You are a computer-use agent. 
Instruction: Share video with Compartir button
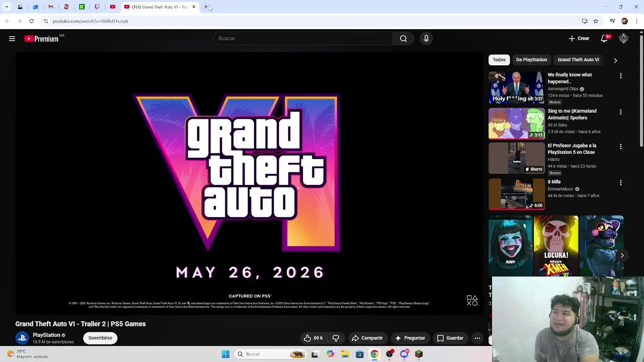[367, 338]
